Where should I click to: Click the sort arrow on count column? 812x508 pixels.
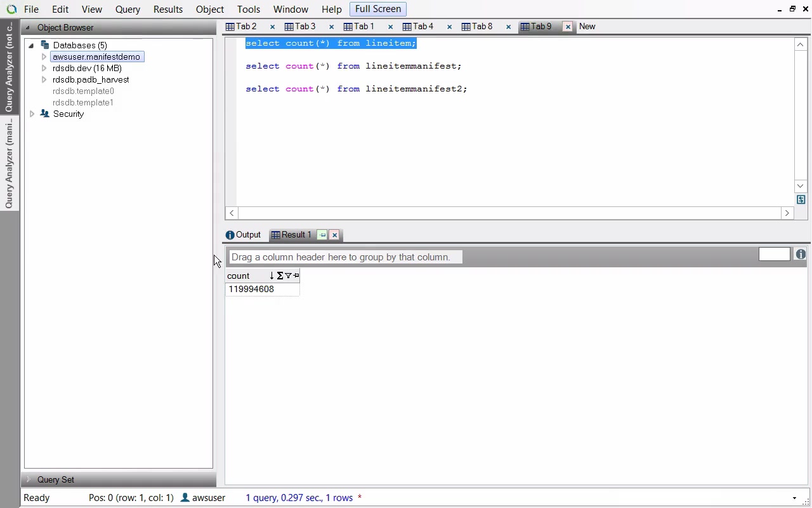tap(272, 276)
